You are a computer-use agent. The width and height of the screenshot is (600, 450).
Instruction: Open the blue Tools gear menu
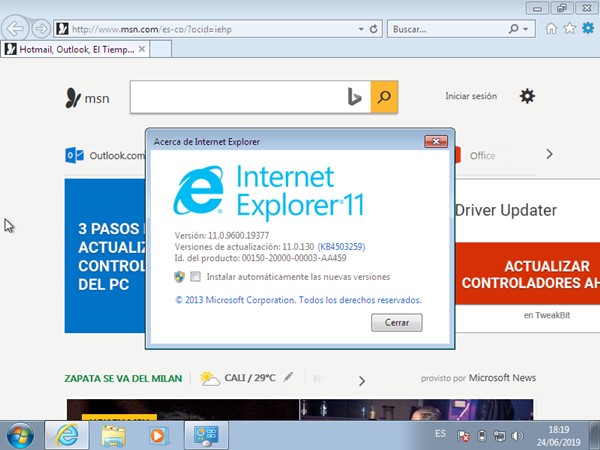tap(588, 28)
